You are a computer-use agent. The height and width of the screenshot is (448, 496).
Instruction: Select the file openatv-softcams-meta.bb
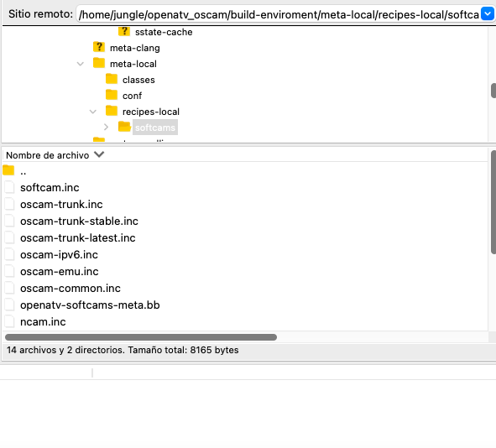pos(90,305)
